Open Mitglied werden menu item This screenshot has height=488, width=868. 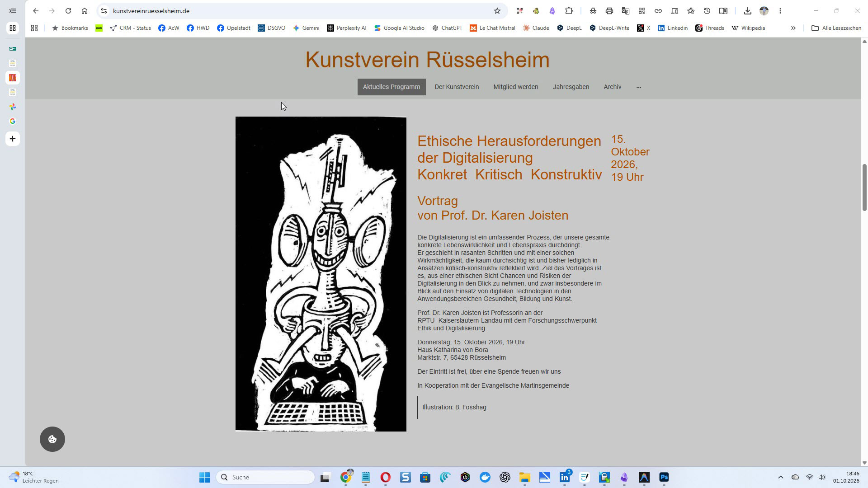pyautogui.click(x=516, y=87)
